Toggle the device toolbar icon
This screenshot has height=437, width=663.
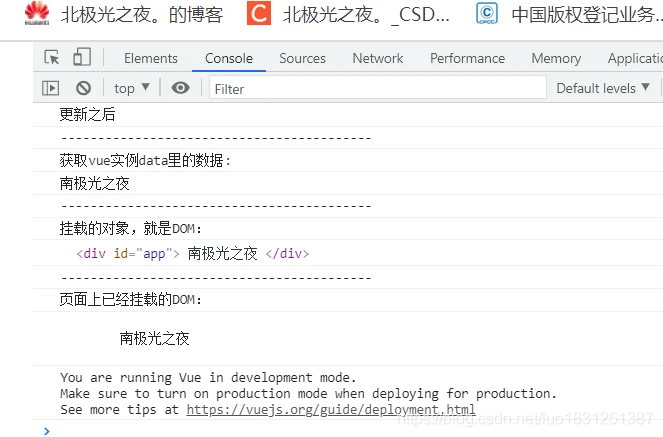(x=82, y=58)
